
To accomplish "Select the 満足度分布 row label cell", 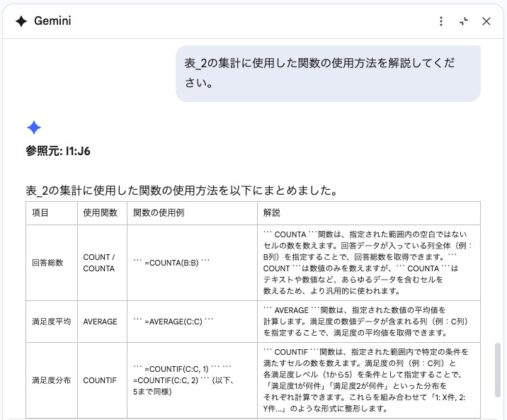I will [52, 380].
